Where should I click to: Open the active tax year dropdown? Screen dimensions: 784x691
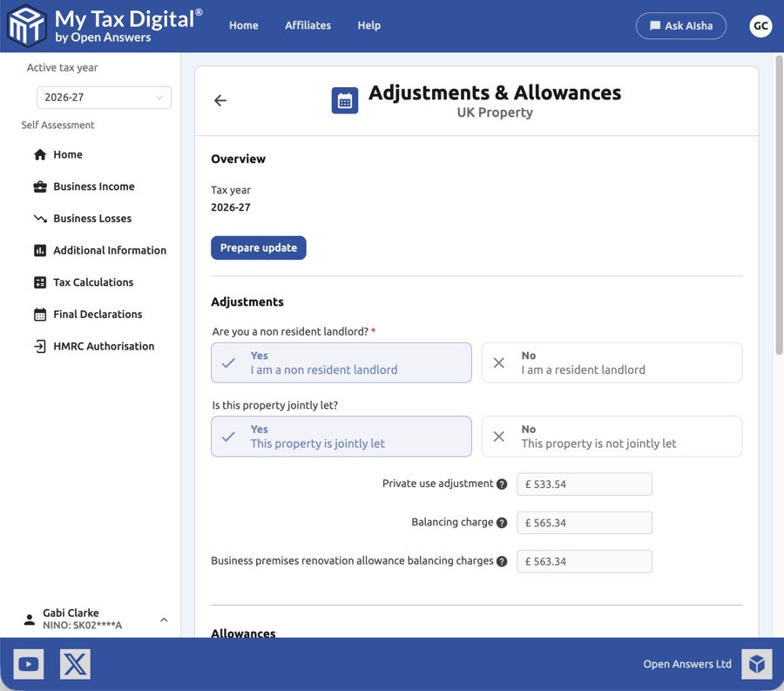(x=104, y=98)
